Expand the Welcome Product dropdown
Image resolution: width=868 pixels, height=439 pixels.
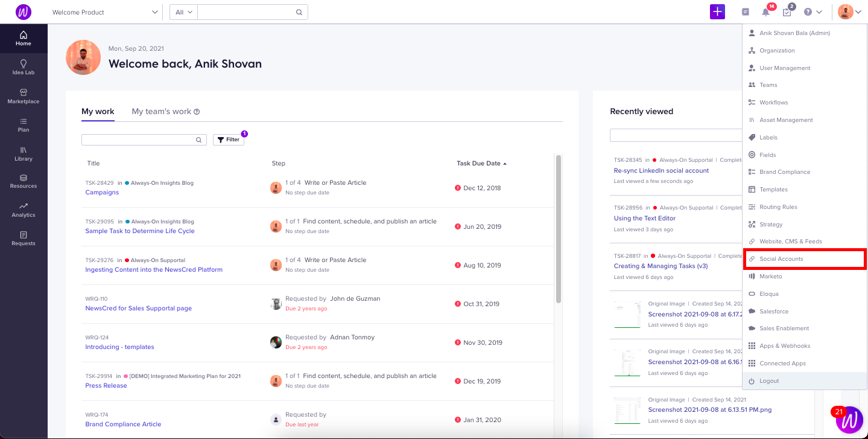(x=155, y=12)
